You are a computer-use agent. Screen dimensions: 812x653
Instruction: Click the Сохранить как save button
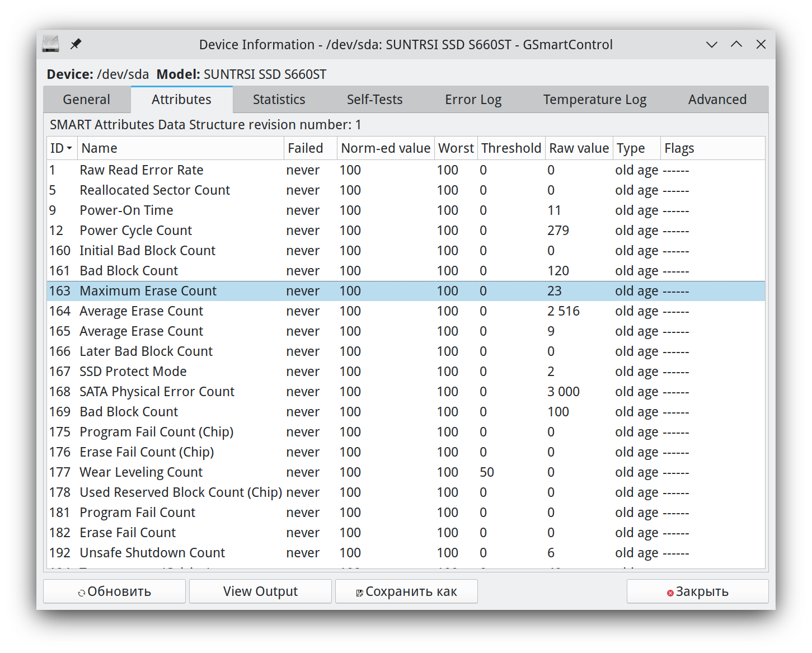pyautogui.click(x=407, y=591)
